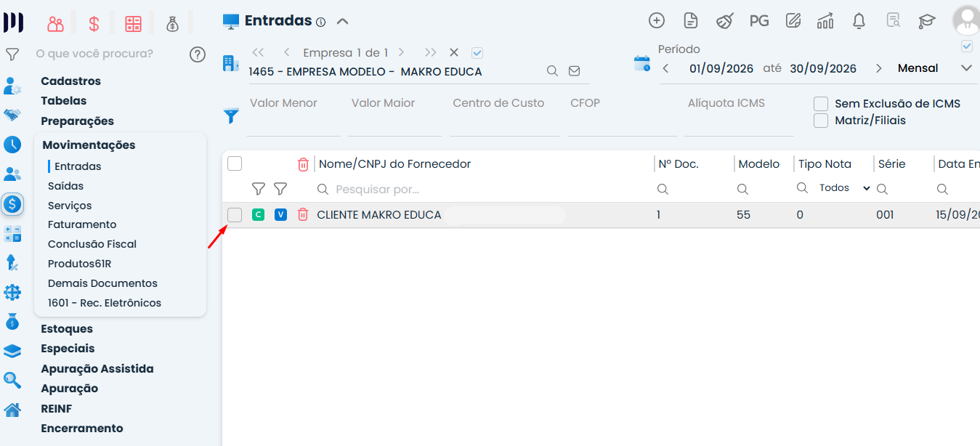Image resolution: width=980 pixels, height=446 pixels.
Task: Select the blue dollar coin sidebar icon
Action: 12,204
